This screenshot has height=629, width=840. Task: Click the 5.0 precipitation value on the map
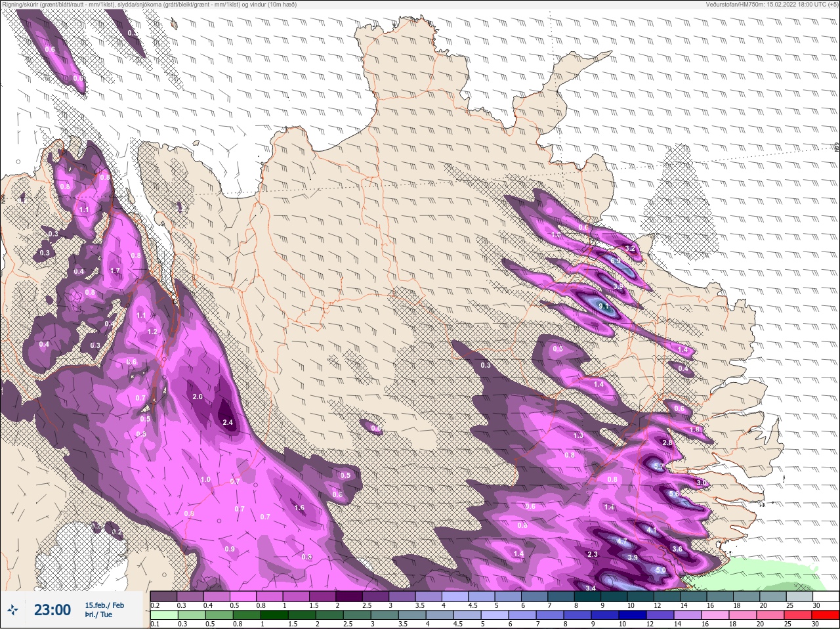pyautogui.click(x=660, y=571)
